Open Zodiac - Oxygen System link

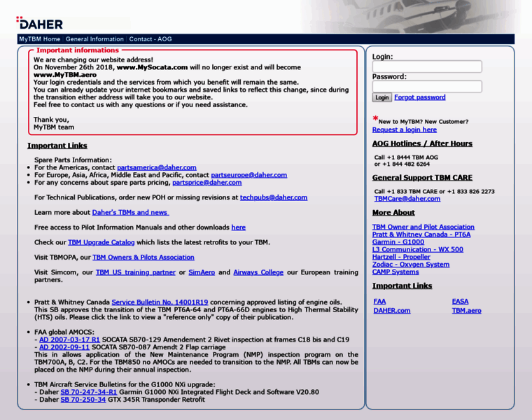click(x=410, y=265)
